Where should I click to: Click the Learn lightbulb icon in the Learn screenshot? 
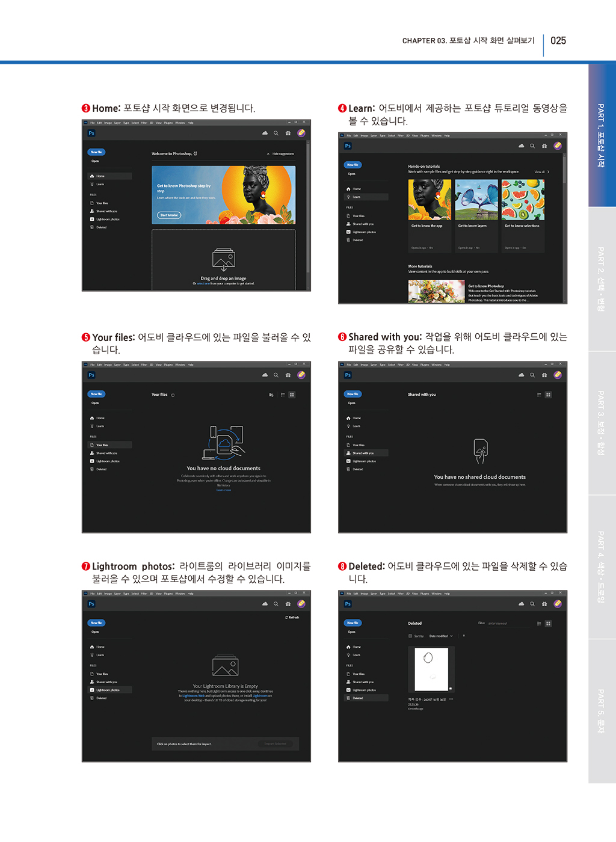(348, 197)
